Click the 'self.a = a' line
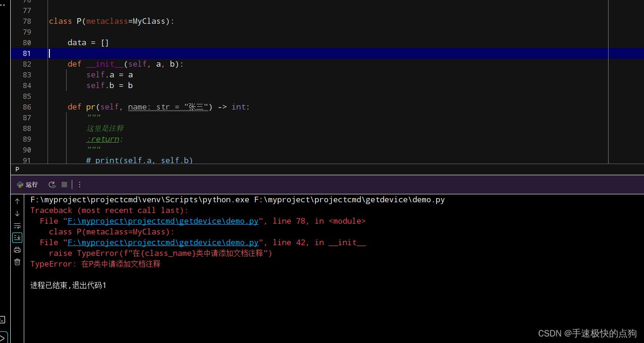 pos(110,75)
